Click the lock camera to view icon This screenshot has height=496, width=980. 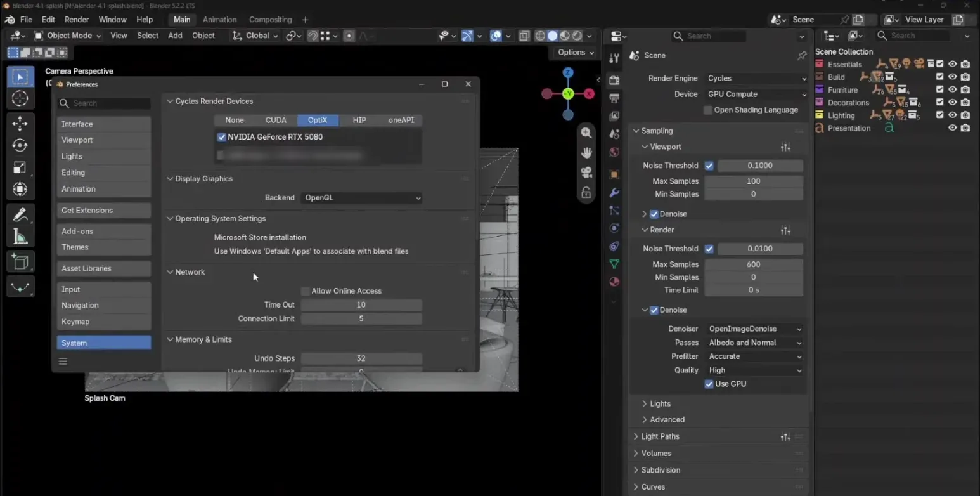click(586, 192)
